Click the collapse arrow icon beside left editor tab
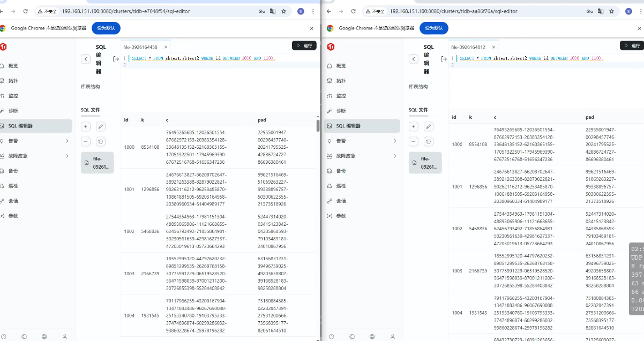644x341 pixels. (116, 59)
